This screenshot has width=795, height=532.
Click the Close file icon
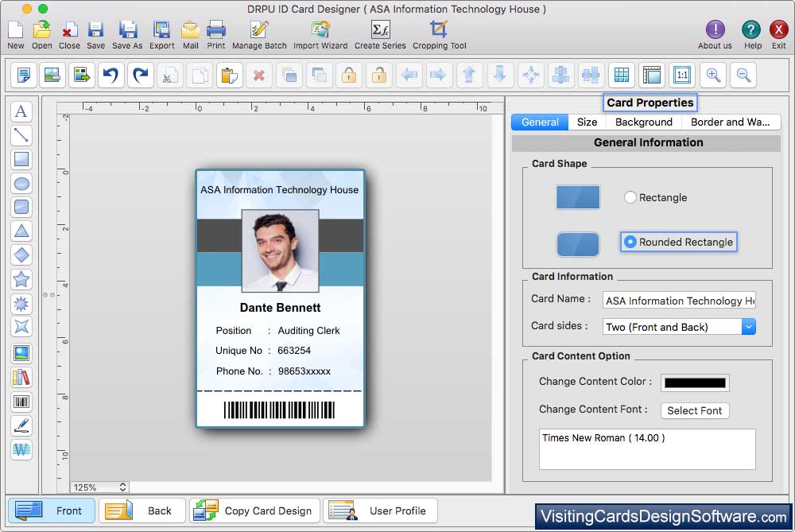[69, 34]
